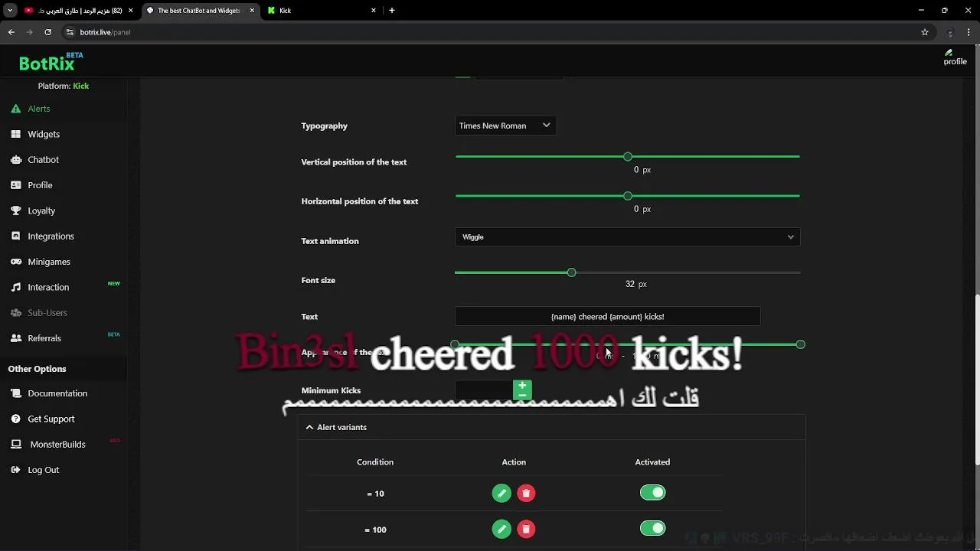The width and height of the screenshot is (980, 551).
Task: Click the Profile card icon
Action: 15,185
